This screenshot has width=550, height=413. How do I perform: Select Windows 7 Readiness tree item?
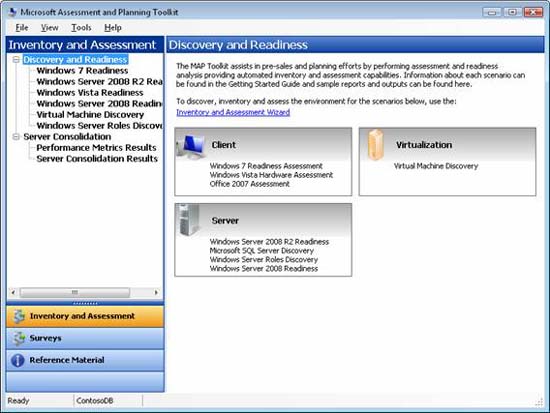pyautogui.click(x=82, y=71)
